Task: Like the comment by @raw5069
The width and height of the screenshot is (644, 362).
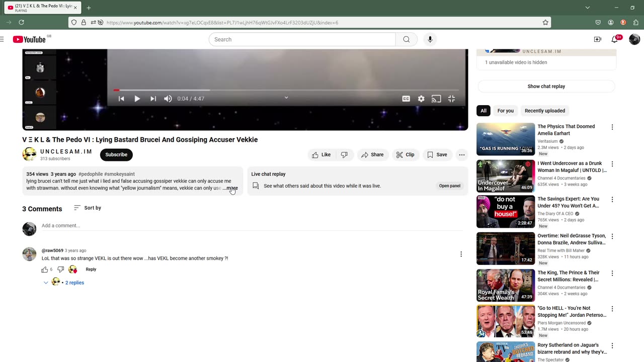Action: (45, 269)
